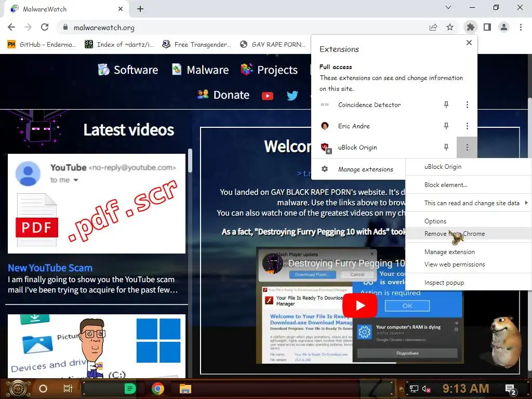Click the Latest videos panel scrollbar
Image resolution: width=532 pixels, height=399 pixels.
[190, 161]
